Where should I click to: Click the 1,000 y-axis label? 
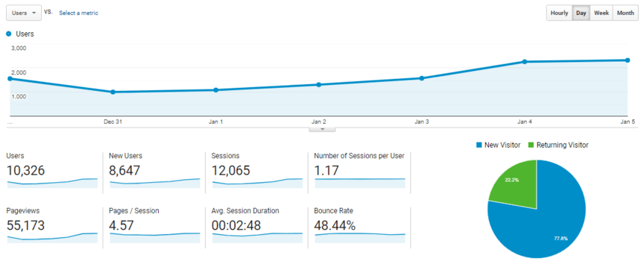tap(19, 96)
